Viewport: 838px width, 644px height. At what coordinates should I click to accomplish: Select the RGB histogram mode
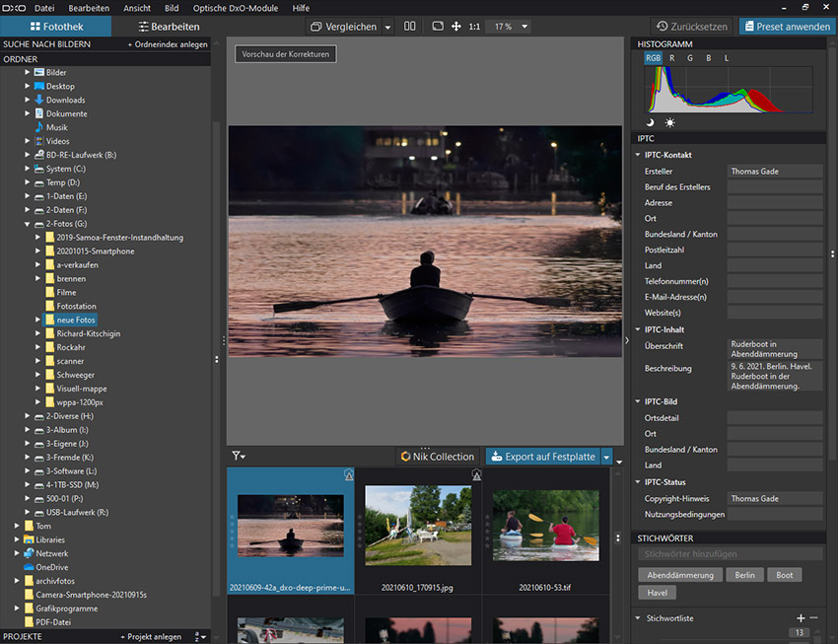(x=653, y=58)
